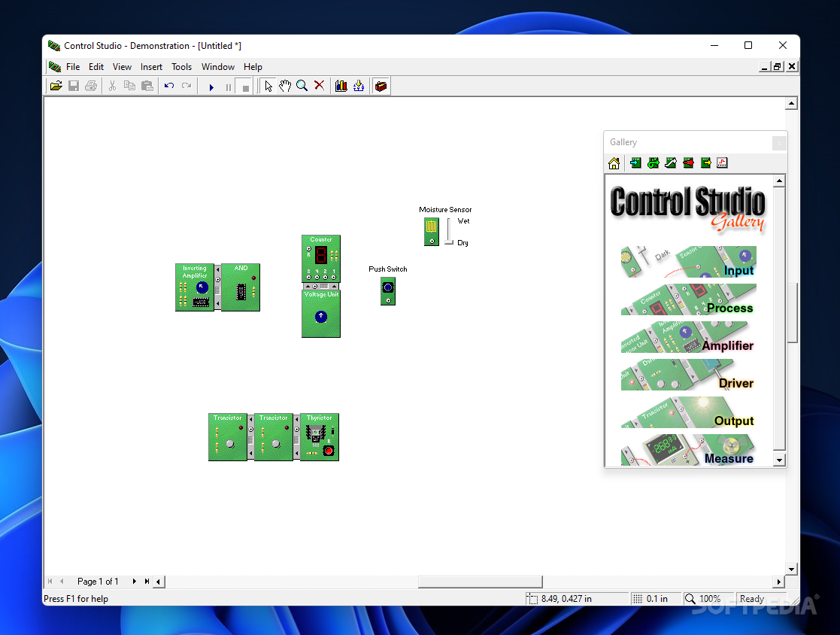Start the simulation with the Play button

click(x=211, y=87)
